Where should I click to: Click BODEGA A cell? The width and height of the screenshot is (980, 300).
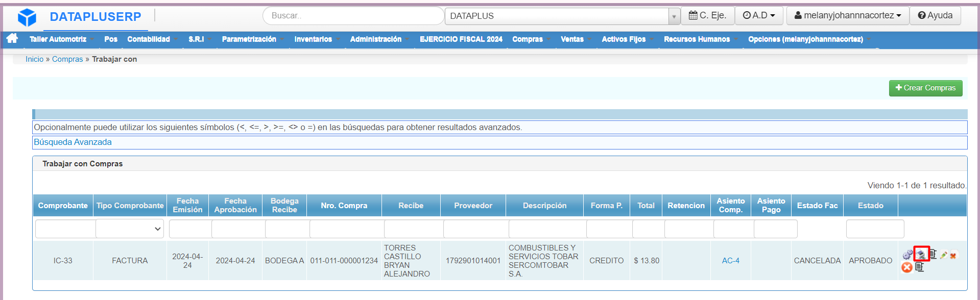pos(284,261)
